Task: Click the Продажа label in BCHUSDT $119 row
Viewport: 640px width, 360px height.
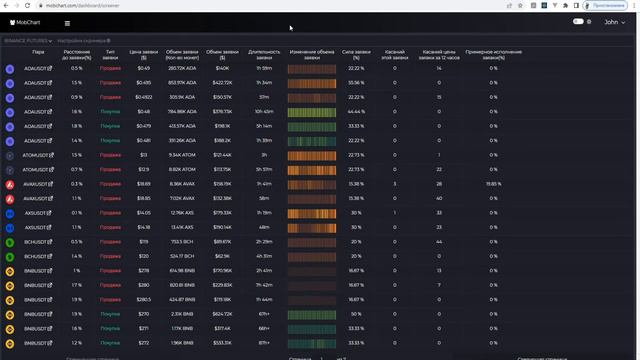Action: [x=110, y=242]
